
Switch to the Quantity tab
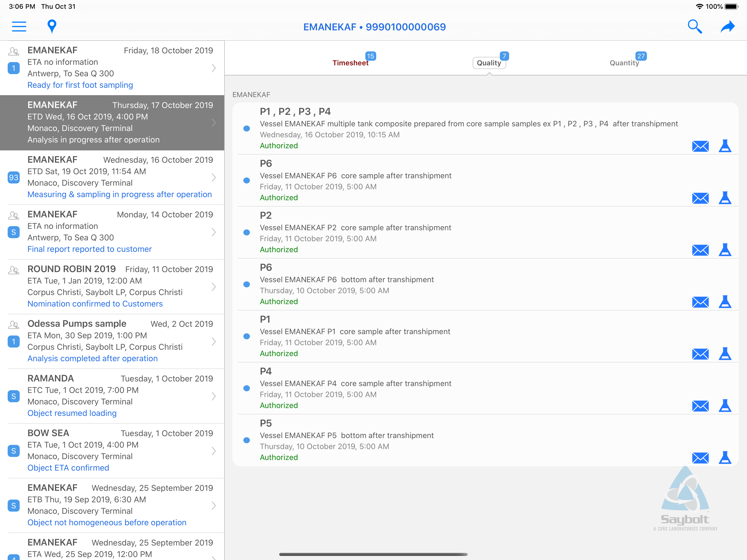point(624,63)
